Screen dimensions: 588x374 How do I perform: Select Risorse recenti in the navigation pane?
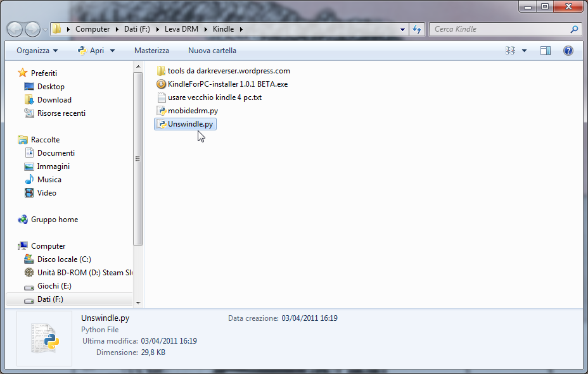tap(61, 113)
